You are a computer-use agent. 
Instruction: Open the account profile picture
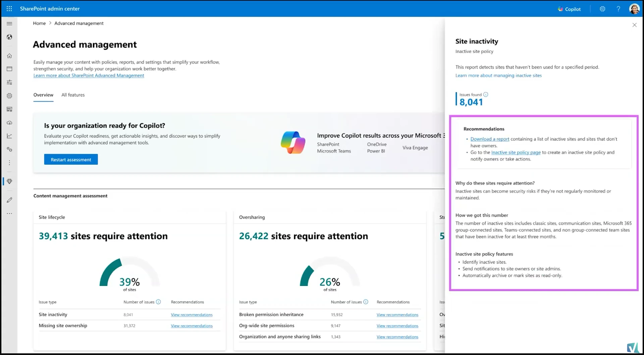(x=634, y=9)
